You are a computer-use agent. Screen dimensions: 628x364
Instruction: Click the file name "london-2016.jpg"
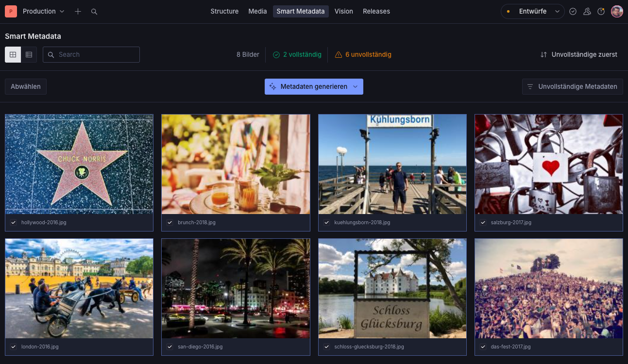tap(40, 347)
